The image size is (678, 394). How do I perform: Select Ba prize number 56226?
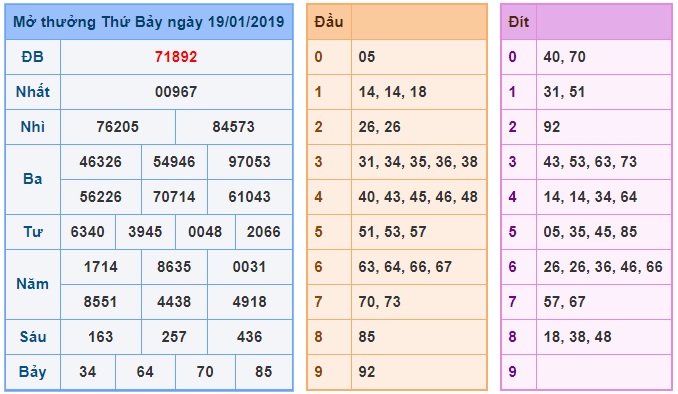pyautogui.click(x=101, y=197)
